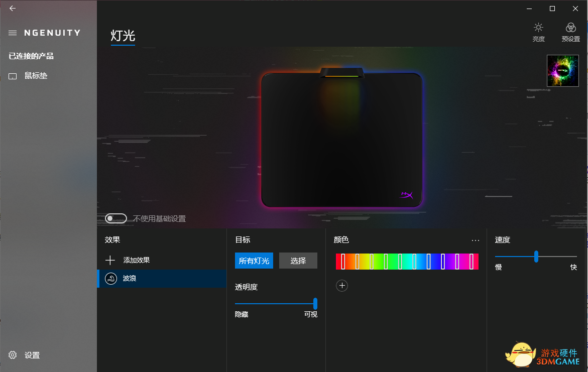Click the mousepad preview image
The image size is (588, 372).
point(341,137)
